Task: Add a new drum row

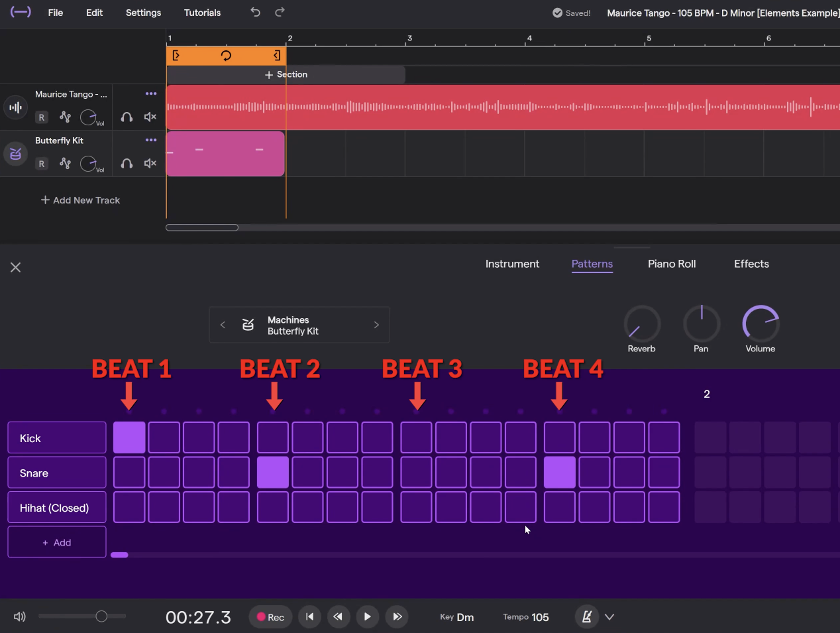Action: coord(57,542)
